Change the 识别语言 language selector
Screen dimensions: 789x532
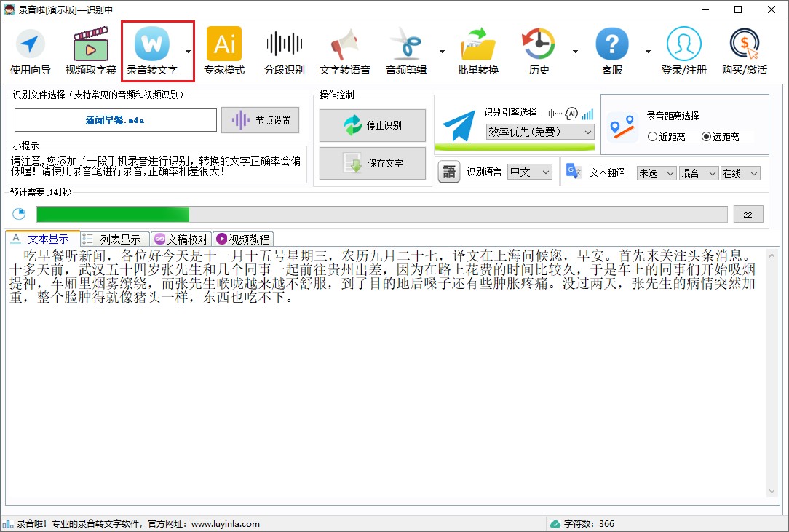(x=529, y=172)
